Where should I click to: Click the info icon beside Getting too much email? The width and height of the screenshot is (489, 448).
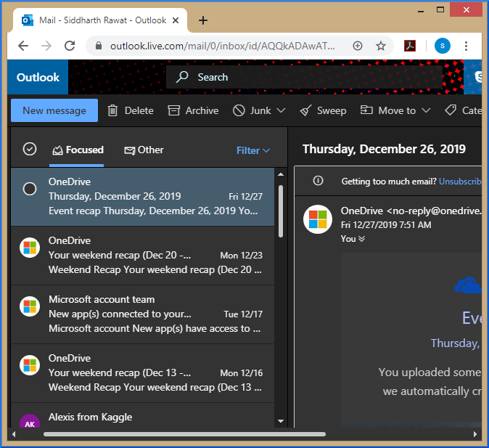pyautogui.click(x=318, y=181)
